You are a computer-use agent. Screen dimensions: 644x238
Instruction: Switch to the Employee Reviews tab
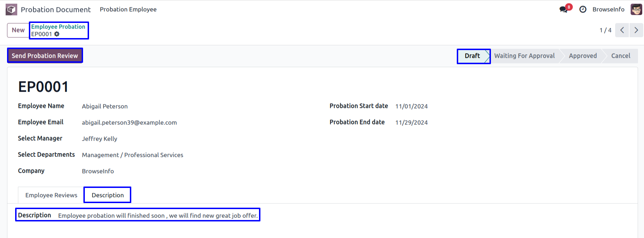click(x=51, y=195)
